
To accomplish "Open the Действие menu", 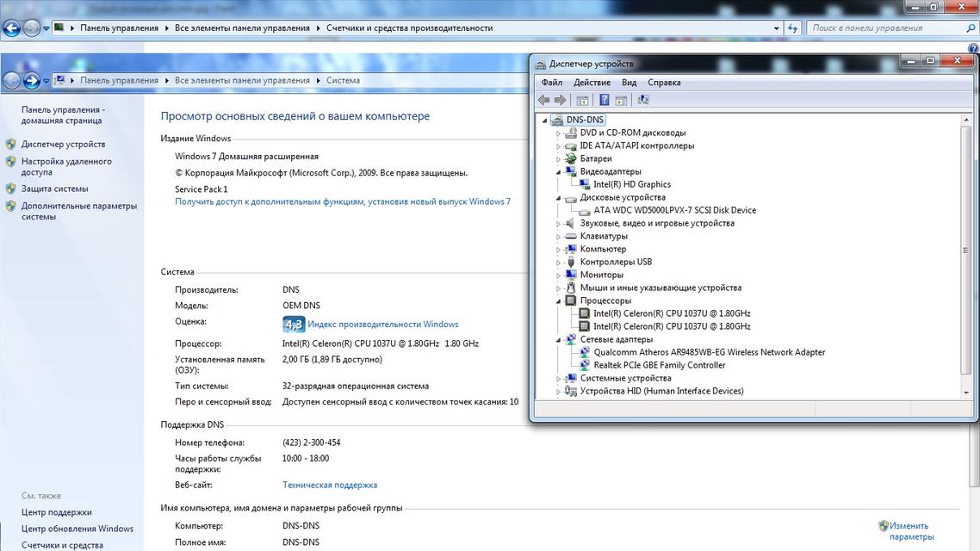I will (592, 83).
